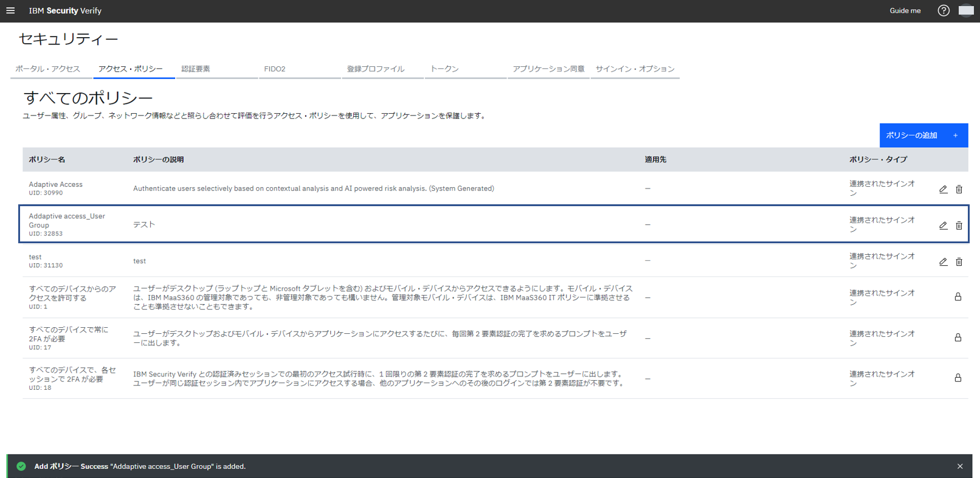This screenshot has width=980, height=478.
Task: Open the アプリケーション同意 tab
Action: click(x=548, y=69)
